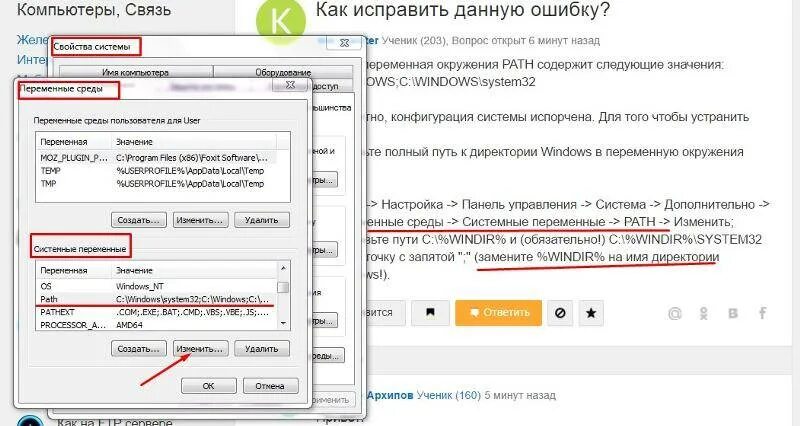Click Создать under user variables
This screenshot has width=800, height=426.
point(139,220)
